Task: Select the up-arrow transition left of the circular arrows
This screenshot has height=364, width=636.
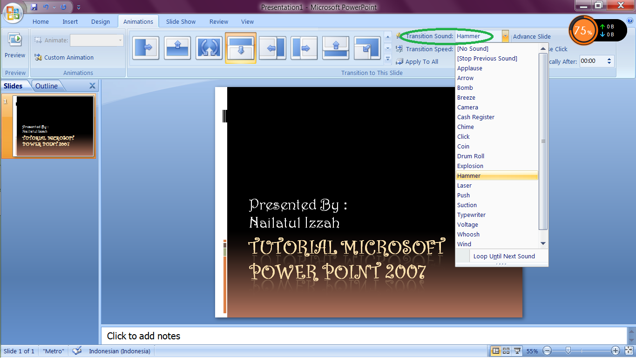Action: pyautogui.click(x=177, y=48)
